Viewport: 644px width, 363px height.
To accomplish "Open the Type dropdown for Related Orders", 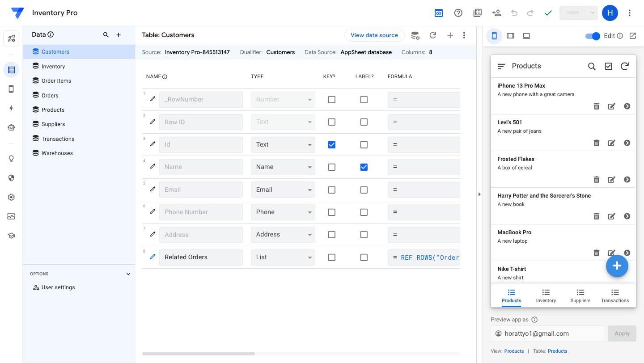I will click(x=283, y=257).
